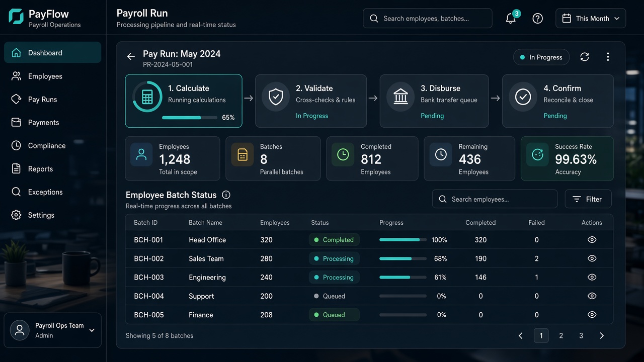Click the Remaining card clock icon
The width and height of the screenshot is (644, 362).
coord(441,154)
